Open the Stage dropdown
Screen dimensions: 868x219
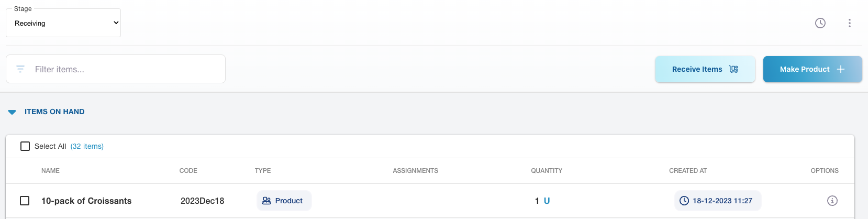coord(63,23)
